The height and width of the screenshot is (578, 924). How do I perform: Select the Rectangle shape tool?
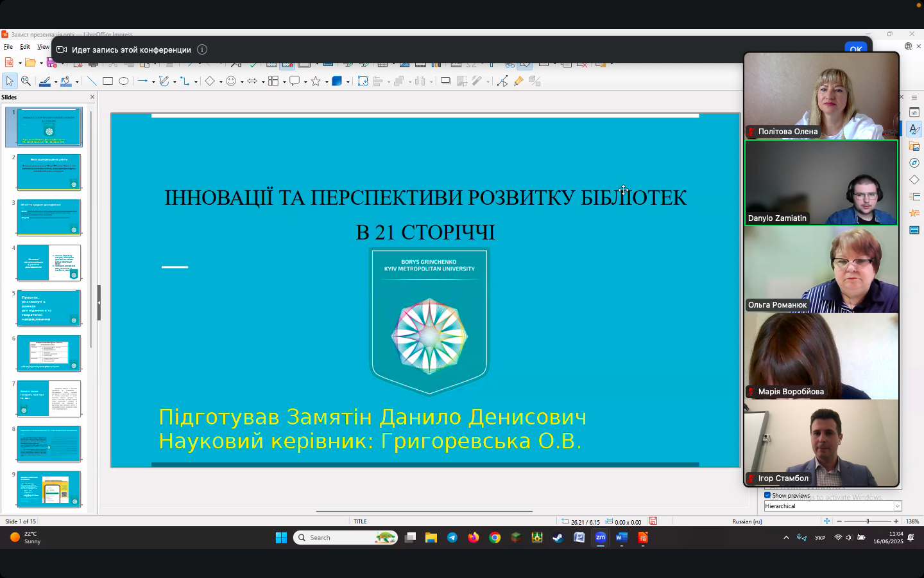(108, 81)
